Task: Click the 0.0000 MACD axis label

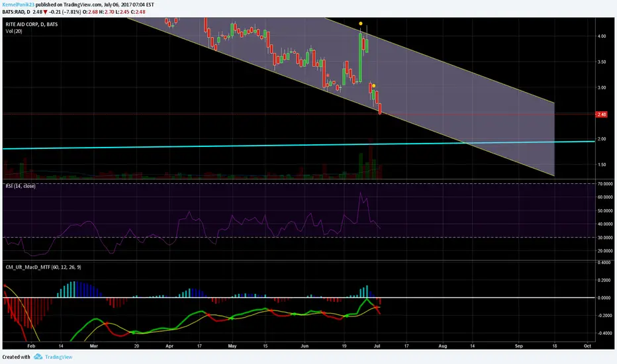Action: tap(604, 298)
